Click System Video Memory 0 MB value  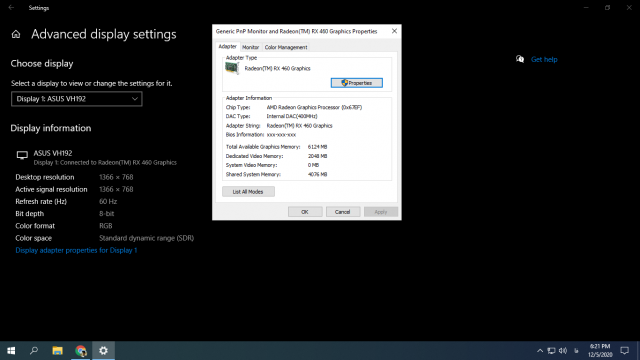click(x=313, y=165)
